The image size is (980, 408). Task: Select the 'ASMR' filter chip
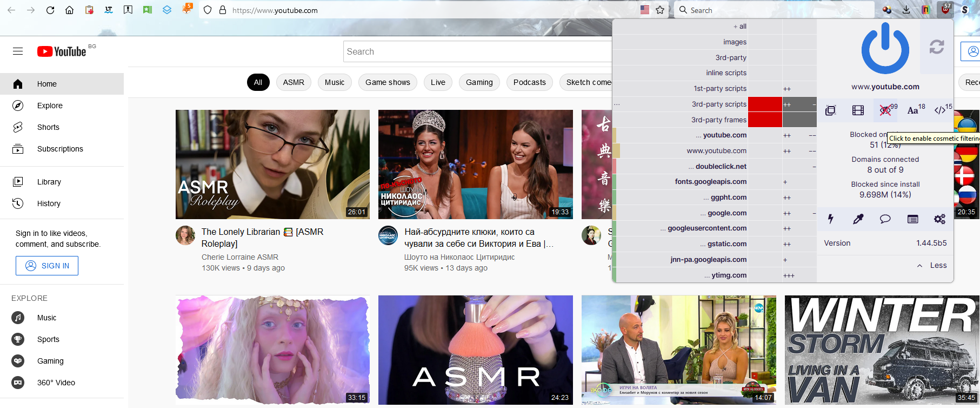(x=294, y=82)
